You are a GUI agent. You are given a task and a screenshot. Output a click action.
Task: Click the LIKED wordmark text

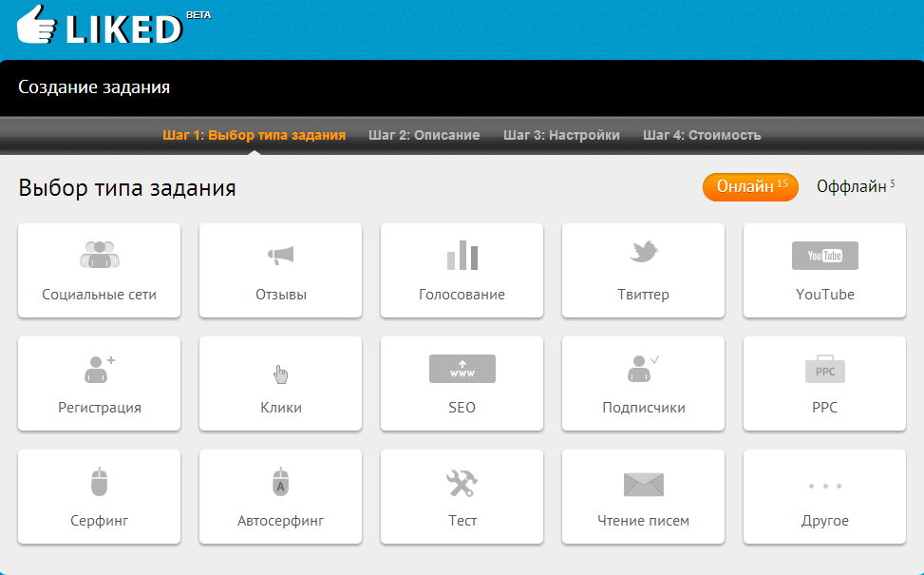pos(123,29)
